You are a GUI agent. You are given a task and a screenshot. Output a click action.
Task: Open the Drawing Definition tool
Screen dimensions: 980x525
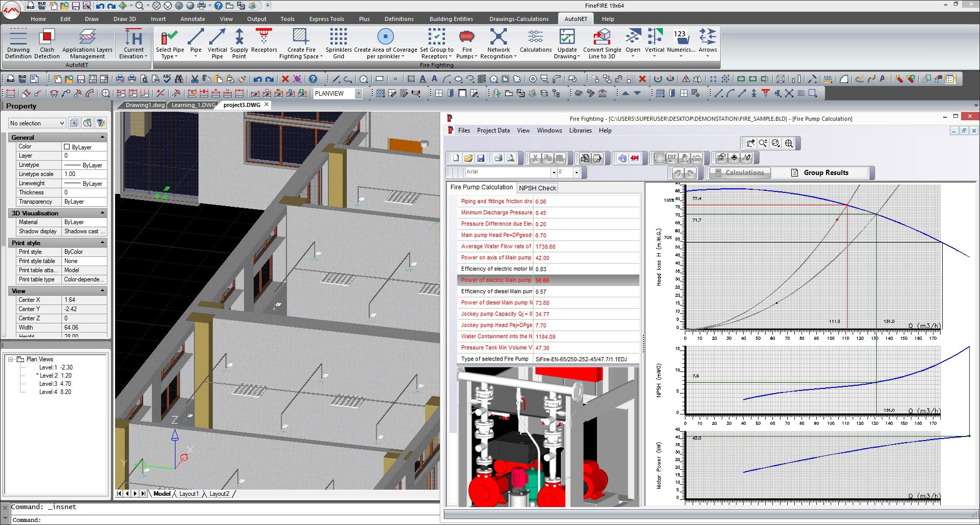point(18,44)
